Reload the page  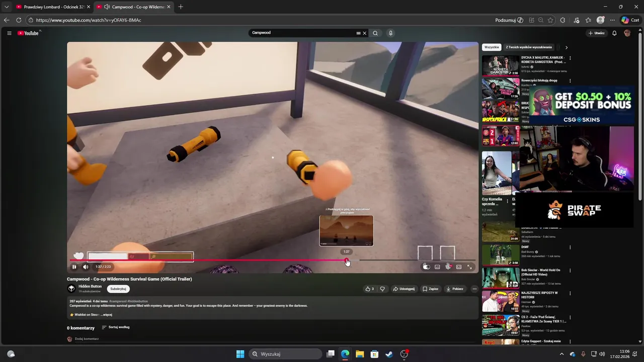pyautogui.click(x=19, y=20)
